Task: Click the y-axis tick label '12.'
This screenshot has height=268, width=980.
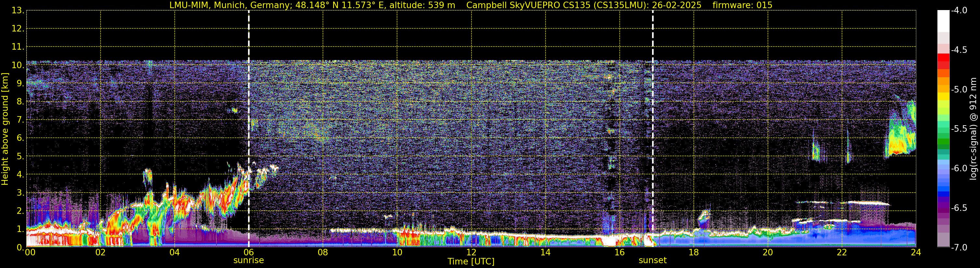Action: coord(18,29)
